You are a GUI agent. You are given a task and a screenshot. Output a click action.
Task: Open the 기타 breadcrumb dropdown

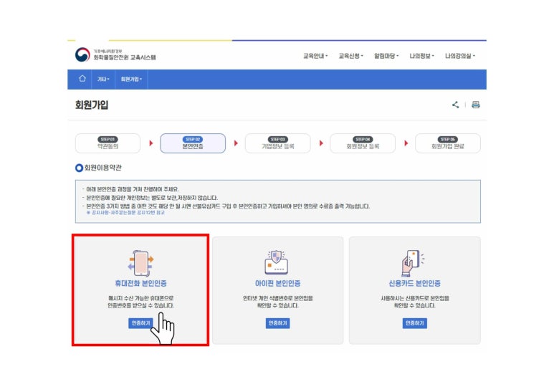coord(103,79)
